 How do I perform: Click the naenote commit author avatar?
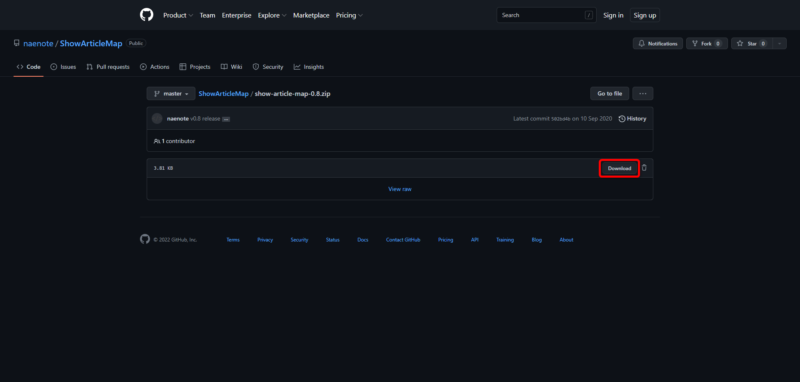(157, 119)
